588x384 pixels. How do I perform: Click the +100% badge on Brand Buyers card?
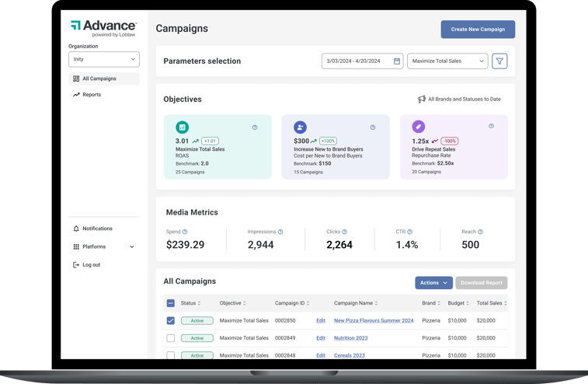point(328,141)
